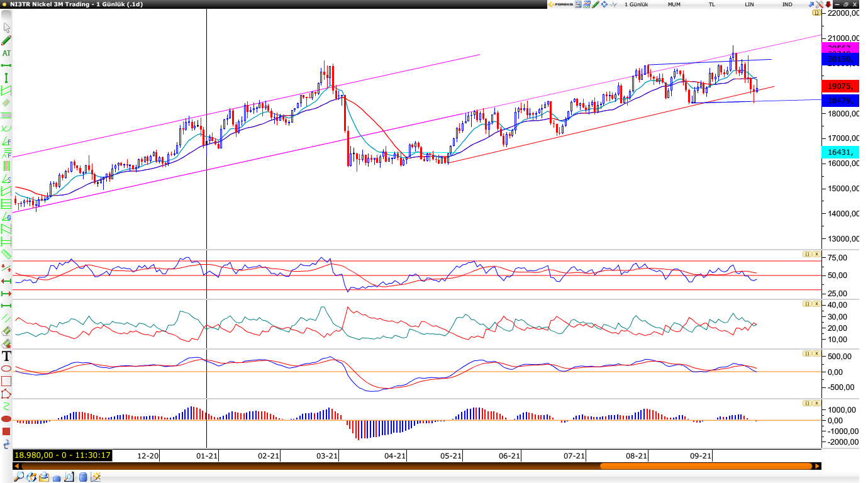The width and height of the screenshot is (868, 483).
Task: Open settings of the DMI panel
Action: [x=807, y=304]
